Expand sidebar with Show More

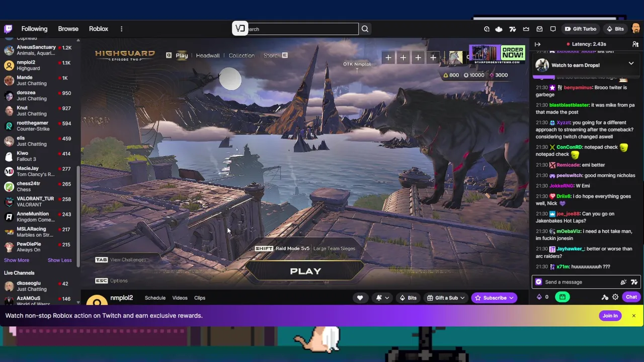click(x=17, y=260)
